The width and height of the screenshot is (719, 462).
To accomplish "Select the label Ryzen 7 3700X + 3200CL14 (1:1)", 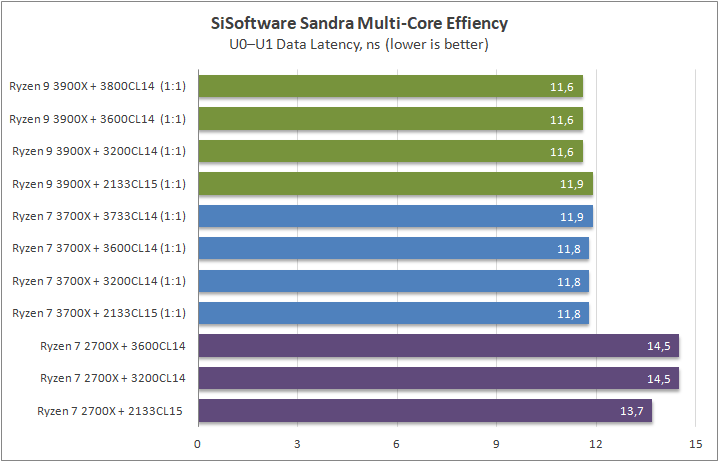I will 99,281.
